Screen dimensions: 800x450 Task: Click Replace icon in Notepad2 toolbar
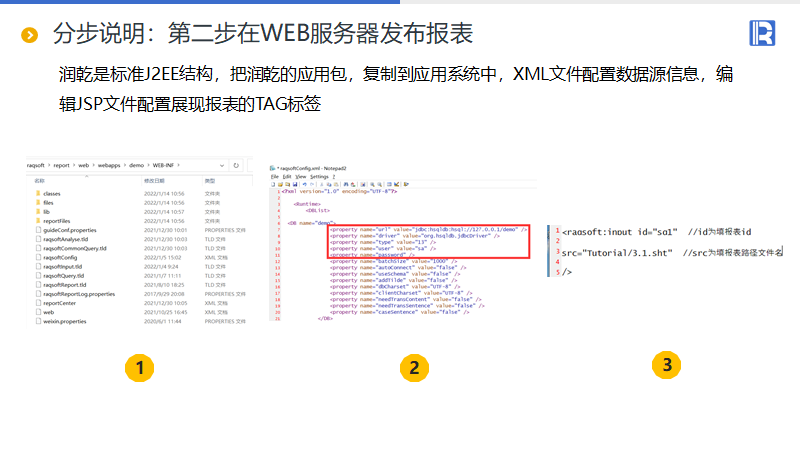(353, 184)
